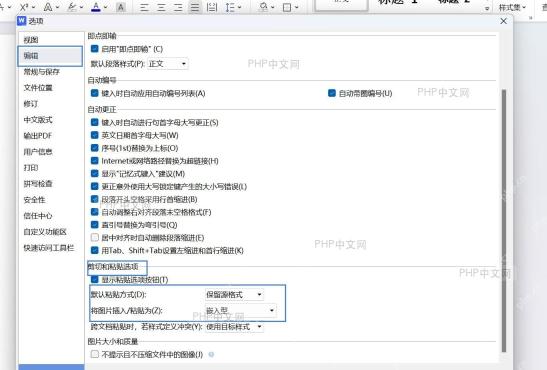Toggle 段落开头空格采用行首缩进(B) checkbox
Viewport: 547px width, 370px height.
95,199
